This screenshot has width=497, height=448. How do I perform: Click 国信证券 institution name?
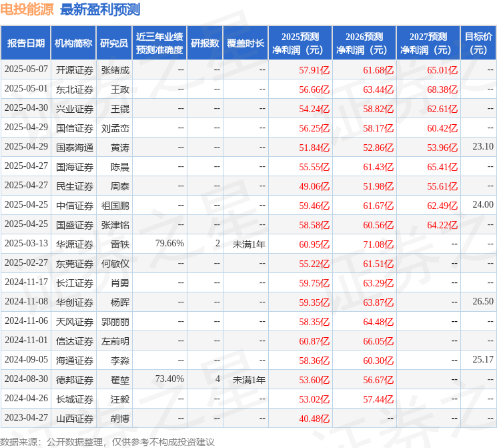click(x=75, y=128)
